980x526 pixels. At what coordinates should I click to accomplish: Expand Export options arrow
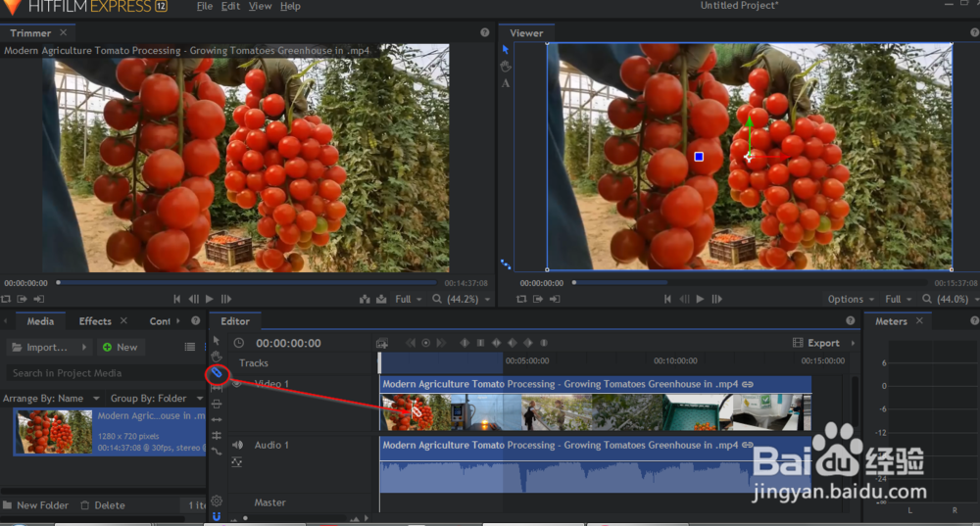pos(853,343)
